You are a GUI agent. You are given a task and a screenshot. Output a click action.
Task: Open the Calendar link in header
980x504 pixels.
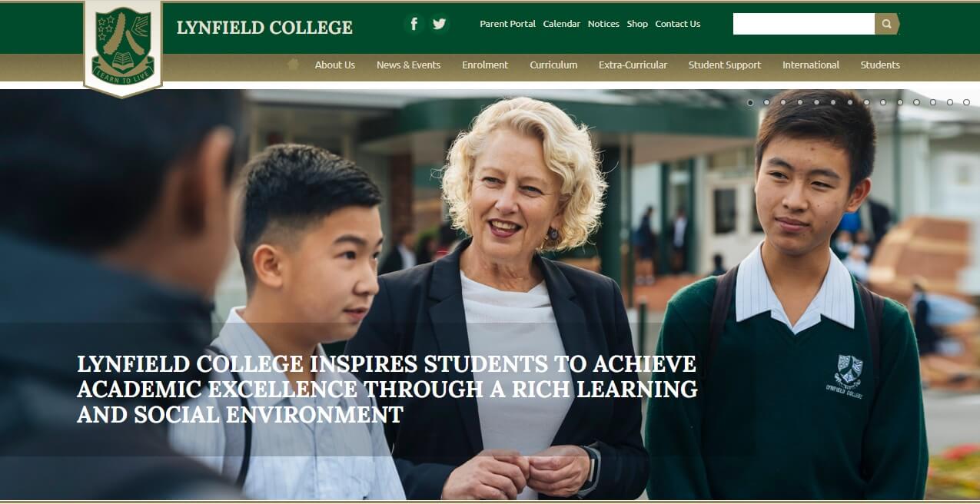pos(562,24)
